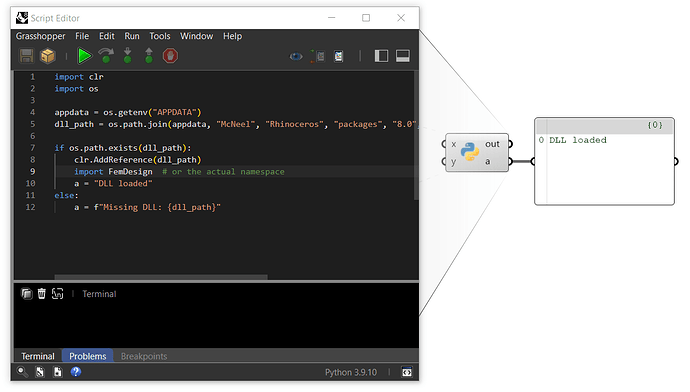Screen dimensions: 690x392
Task: Switch to the Breakpoints tab
Action: [144, 356]
